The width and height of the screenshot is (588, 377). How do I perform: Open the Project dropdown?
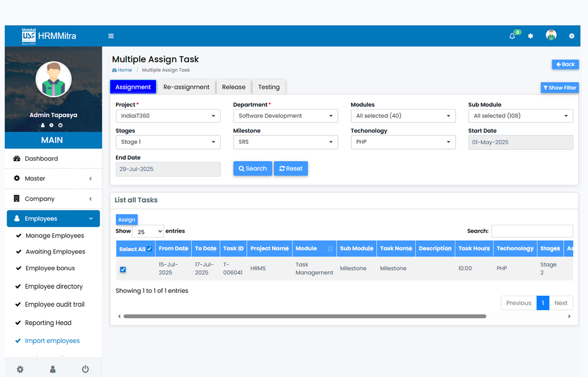click(x=168, y=116)
